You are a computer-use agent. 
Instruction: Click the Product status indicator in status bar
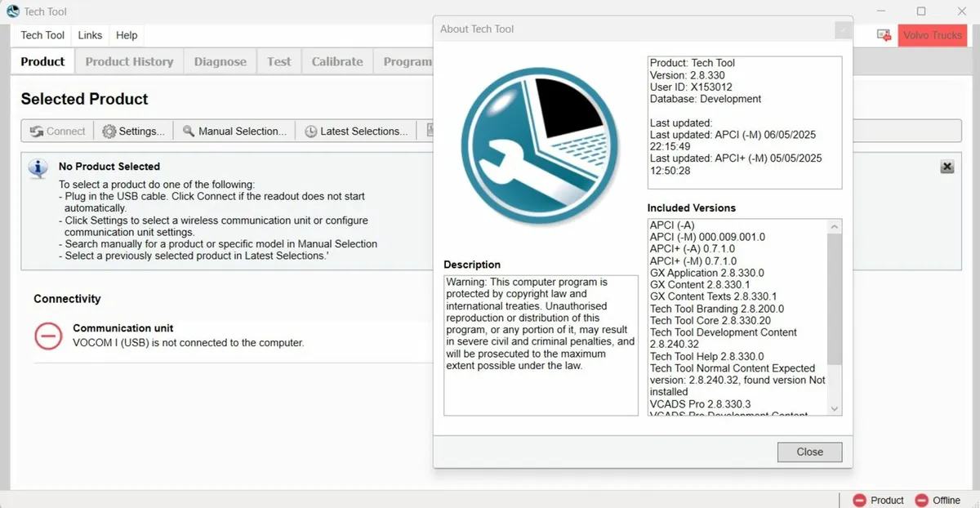tap(879, 500)
